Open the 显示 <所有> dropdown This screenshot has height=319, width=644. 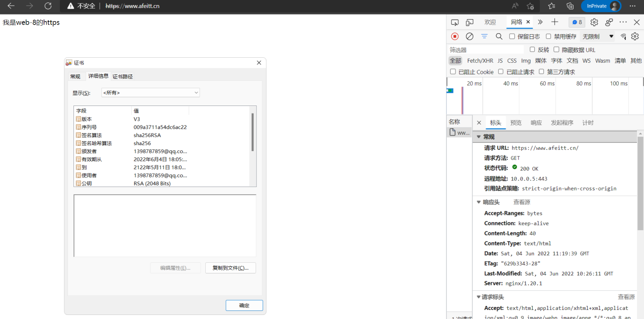[x=150, y=92]
